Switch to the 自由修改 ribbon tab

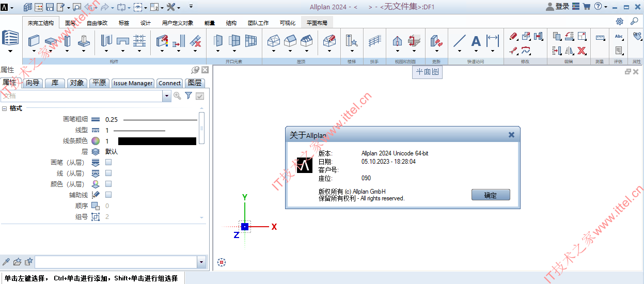click(97, 23)
